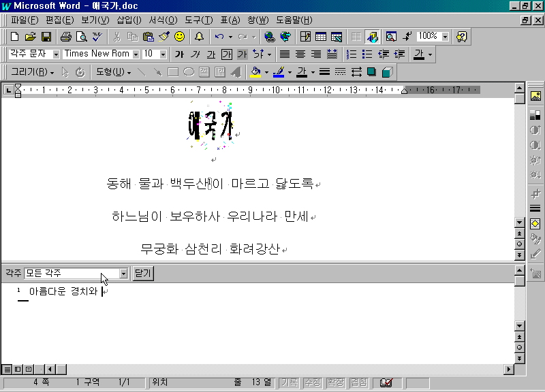Insert hyperlink with globe icon
This screenshot has width=545, height=392.
click(x=269, y=37)
